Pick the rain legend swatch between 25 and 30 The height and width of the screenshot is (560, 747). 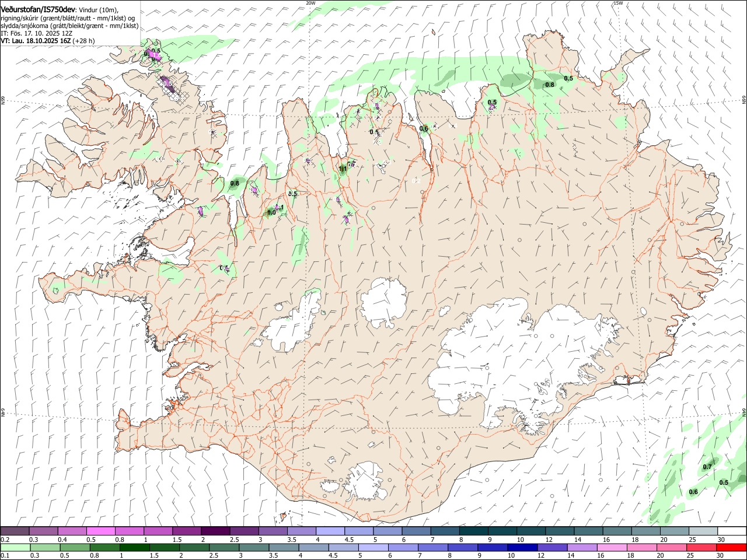point(702,547)
